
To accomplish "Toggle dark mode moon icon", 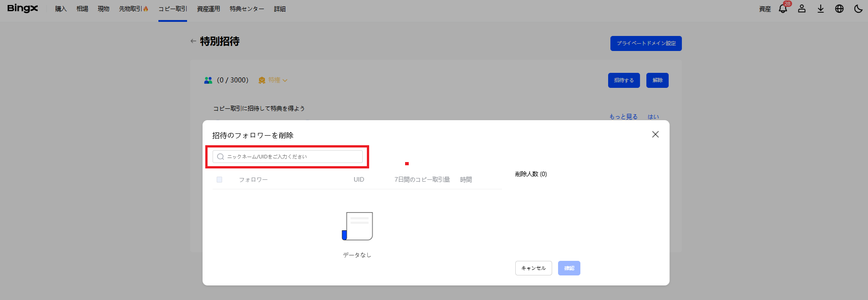I will 858,9.
